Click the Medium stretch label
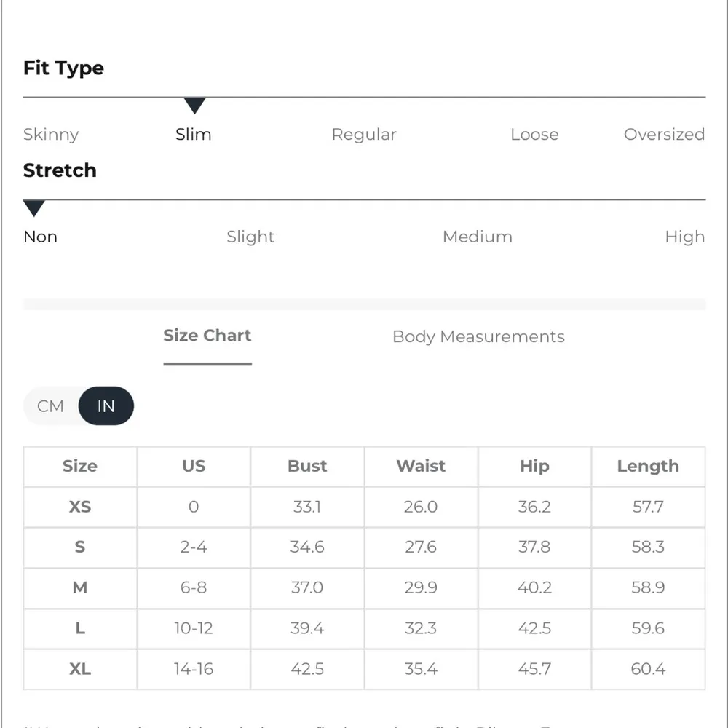 (478, 237)
